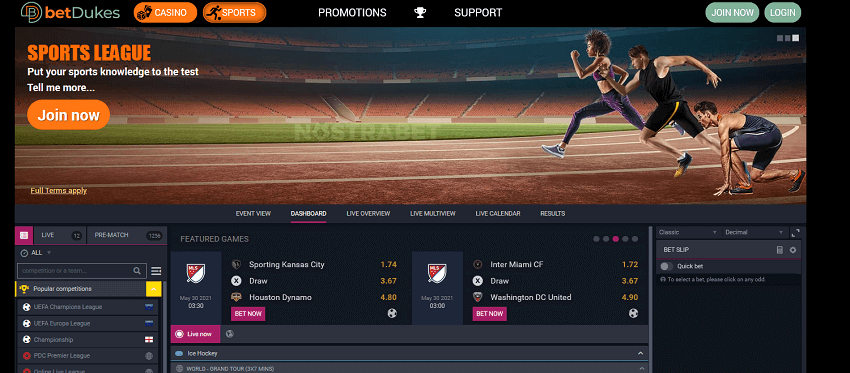Collapse the Popular competitions section
Viewport: 850px width, 373px height.
coord(153,289)
